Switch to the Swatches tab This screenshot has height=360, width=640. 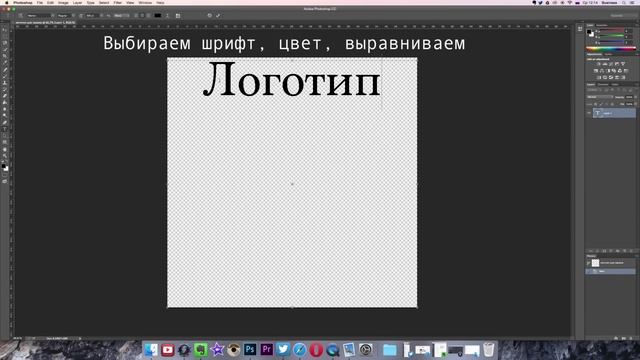pos(602,25)
